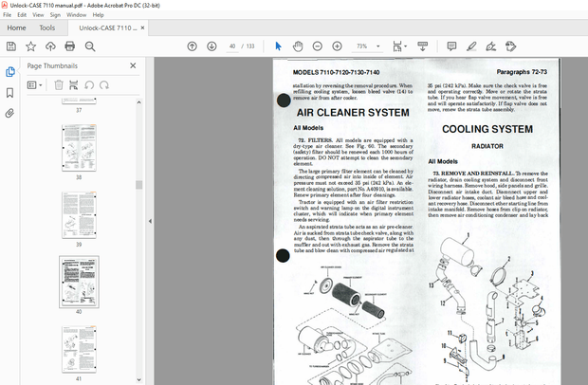Image resolution: width=588 pixels, height=385 pixels.
Task: Toggle scrolling mode keyboard icon
Action: (x=423, y=46)
